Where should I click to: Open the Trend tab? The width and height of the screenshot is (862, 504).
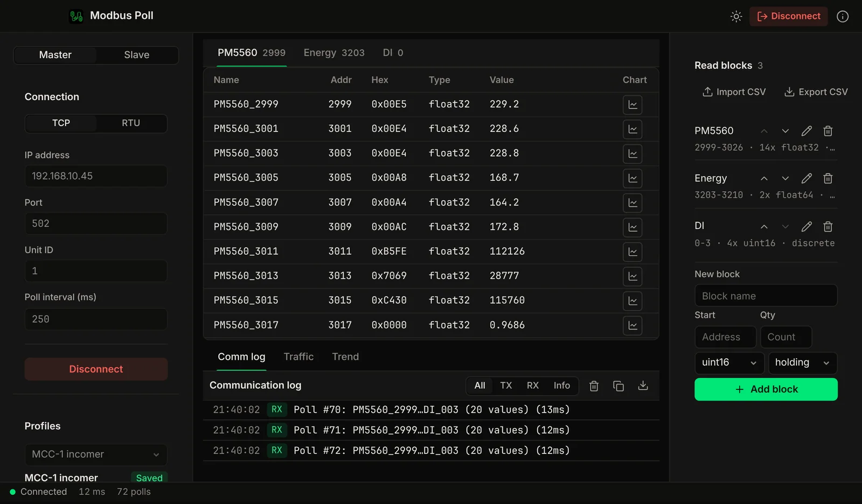coord(345,356)
